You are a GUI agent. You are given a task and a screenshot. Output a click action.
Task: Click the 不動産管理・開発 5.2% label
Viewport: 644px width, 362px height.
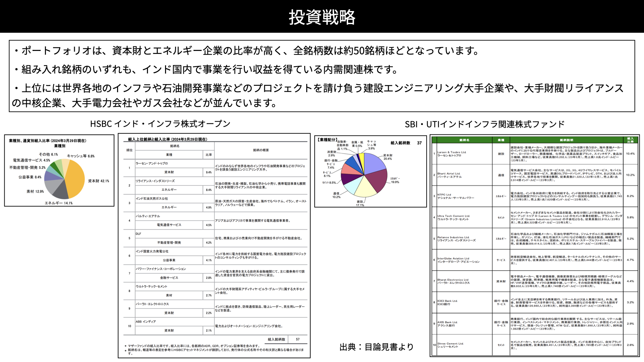(28, 168)
